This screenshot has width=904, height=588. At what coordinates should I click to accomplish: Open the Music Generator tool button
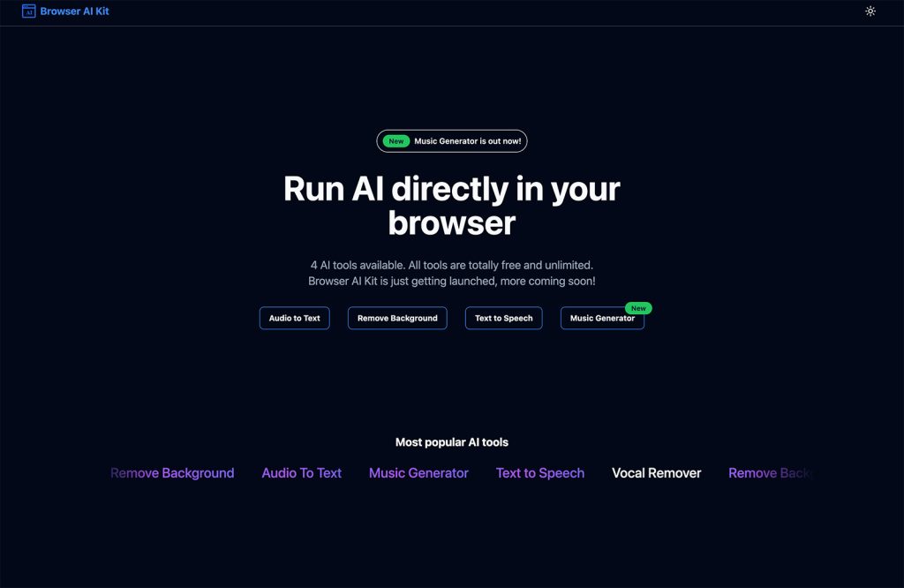601,319
